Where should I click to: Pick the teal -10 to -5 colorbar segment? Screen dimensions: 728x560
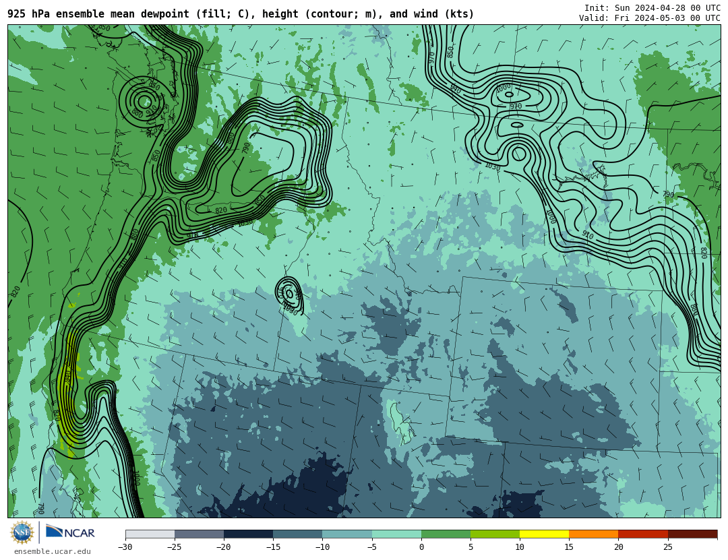tap(347, 534)
